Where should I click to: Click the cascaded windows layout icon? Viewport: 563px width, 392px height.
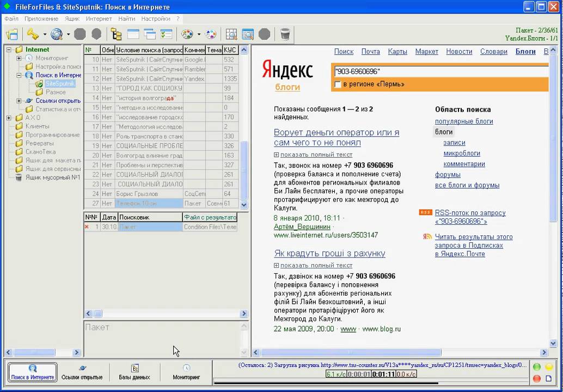click(150, 34)
